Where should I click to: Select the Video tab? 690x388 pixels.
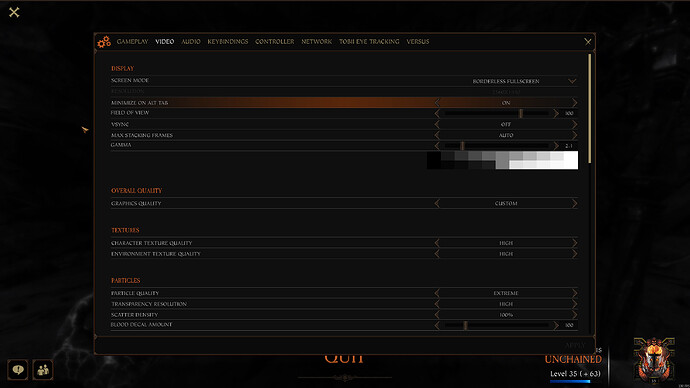pyautogui.click(x=165, y=41)
